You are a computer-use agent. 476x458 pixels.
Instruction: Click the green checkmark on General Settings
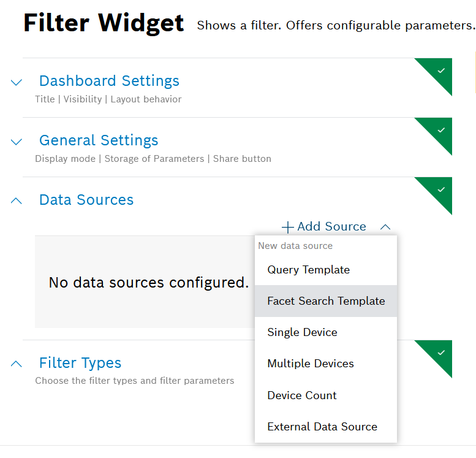(x=441, y=130)
